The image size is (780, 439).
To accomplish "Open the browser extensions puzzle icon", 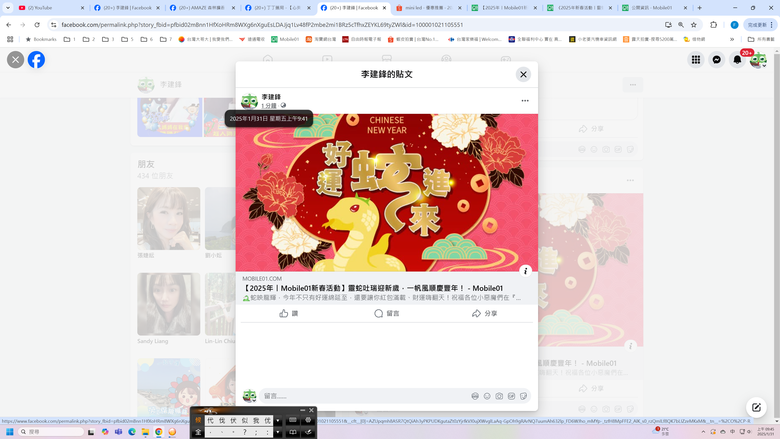I will coord(713,24).
